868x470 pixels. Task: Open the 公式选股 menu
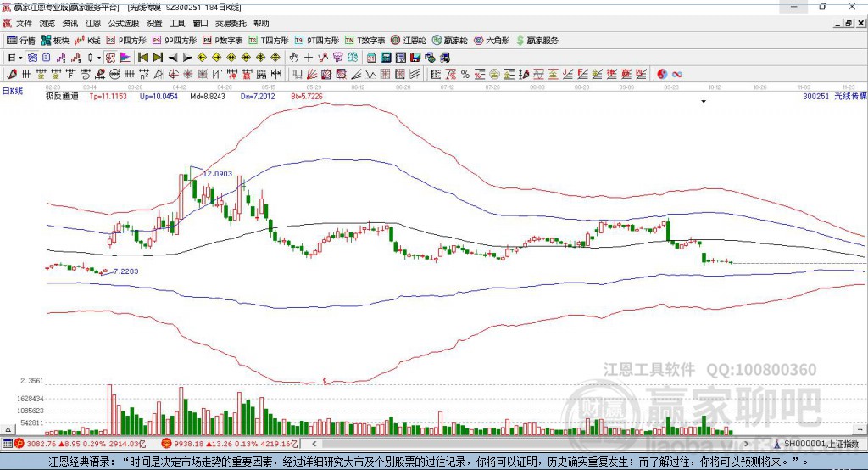[x=124, y=23]
